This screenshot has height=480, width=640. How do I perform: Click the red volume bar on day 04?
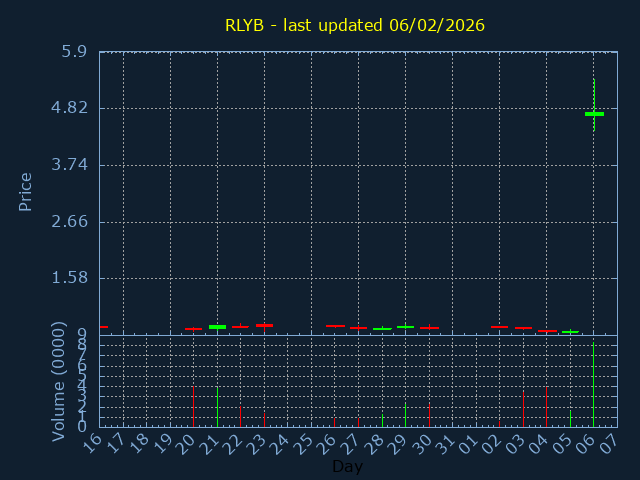pos(547,407)
